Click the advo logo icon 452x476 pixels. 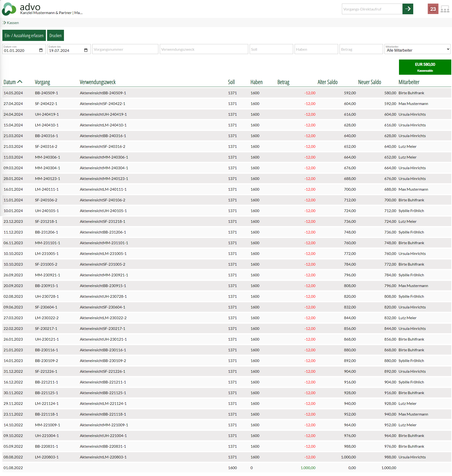point(9,9)
